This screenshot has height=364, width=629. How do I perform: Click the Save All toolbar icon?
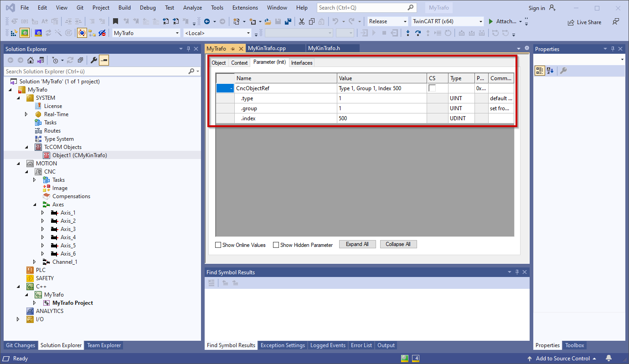click(x=288, y=21)
